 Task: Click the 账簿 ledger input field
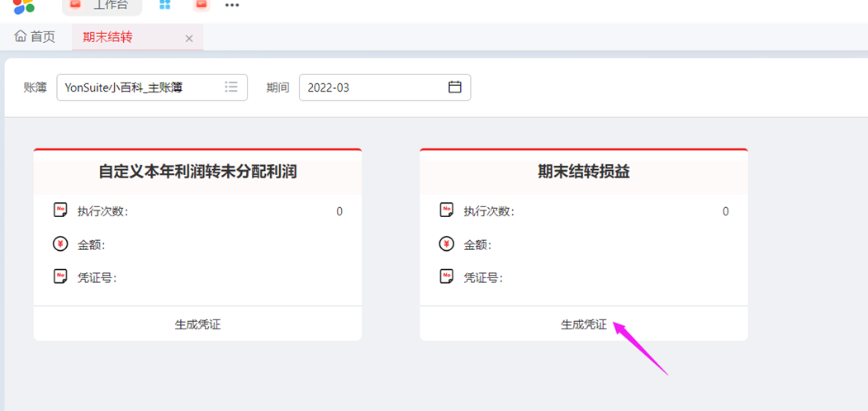tap(152, 87)
